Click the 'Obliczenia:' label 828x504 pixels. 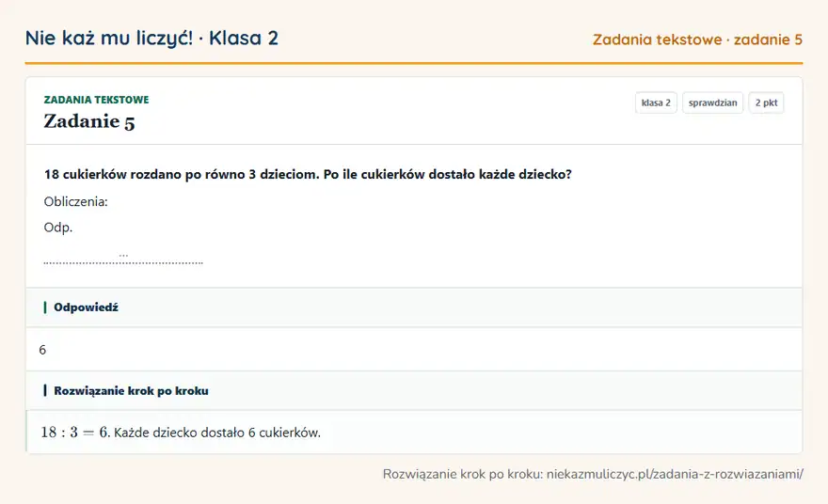75,201
